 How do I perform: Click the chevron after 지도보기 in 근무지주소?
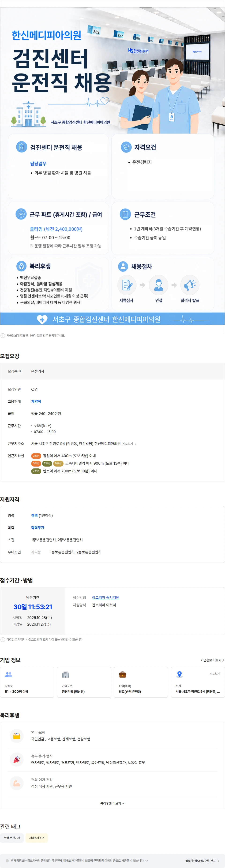136,444
